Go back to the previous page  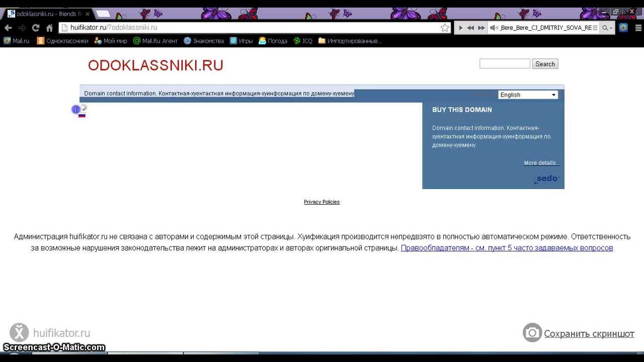tap(8, 28)
